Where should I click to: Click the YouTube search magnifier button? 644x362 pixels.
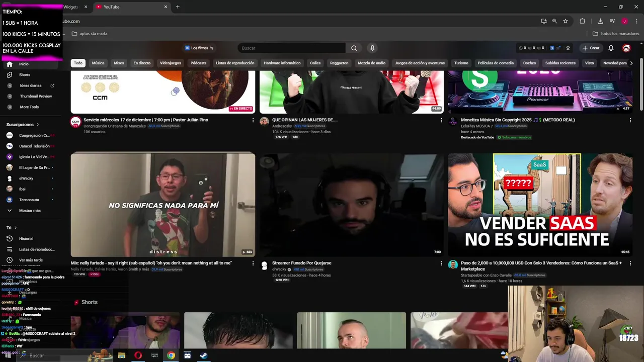point(354,48)
